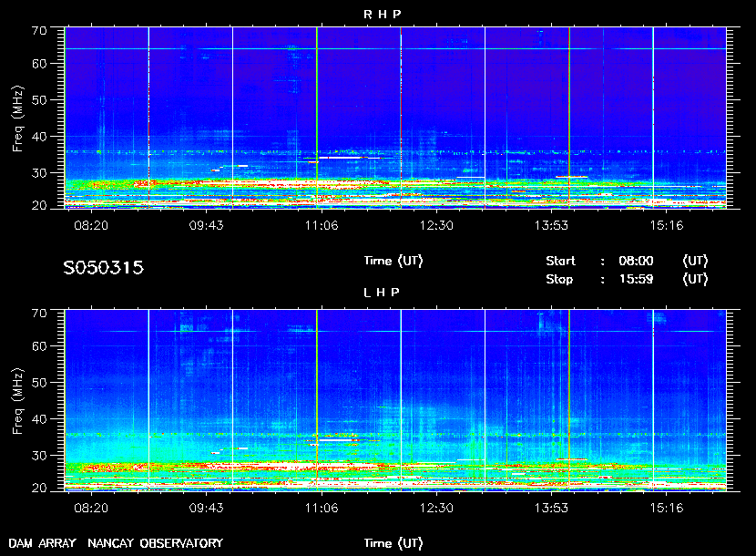This screenshot has height=556, width=756.
Task: Click the 08:20 time tick under LHP plot
Action: pos(91,508)
